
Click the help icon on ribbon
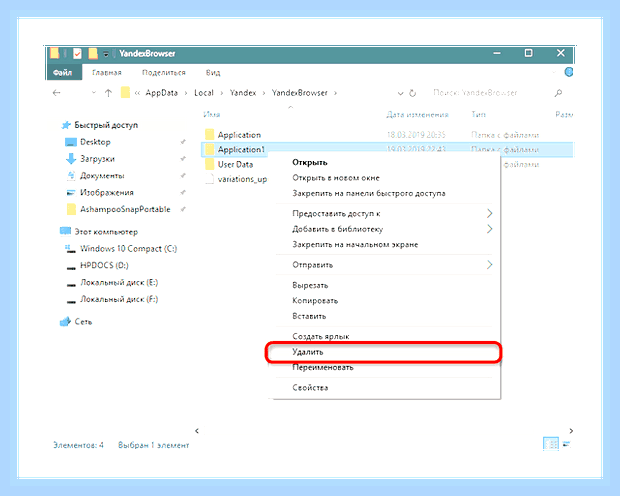[569, 72]
